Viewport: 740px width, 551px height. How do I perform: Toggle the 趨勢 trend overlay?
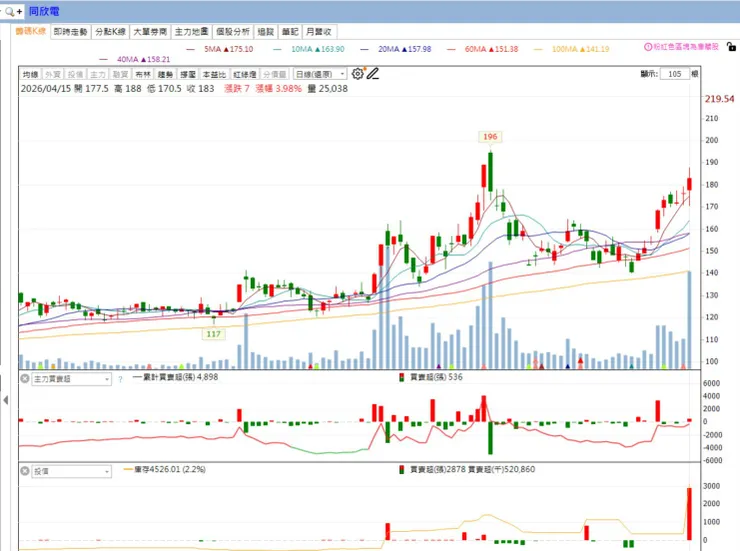(x=165, y=75)
